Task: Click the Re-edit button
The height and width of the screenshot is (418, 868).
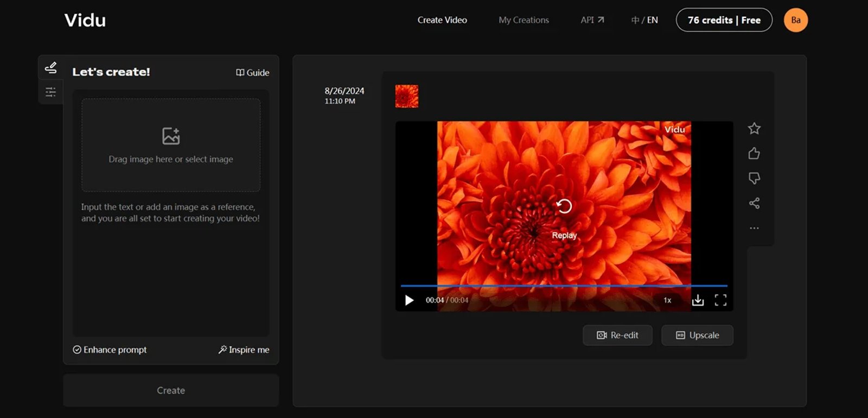Action: tap(617, 335)
